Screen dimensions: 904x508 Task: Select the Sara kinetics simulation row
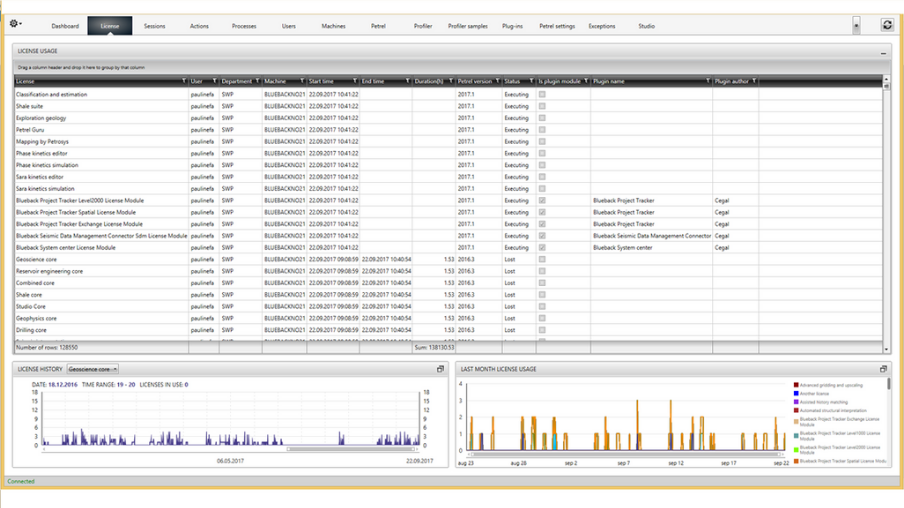(448, 189)
